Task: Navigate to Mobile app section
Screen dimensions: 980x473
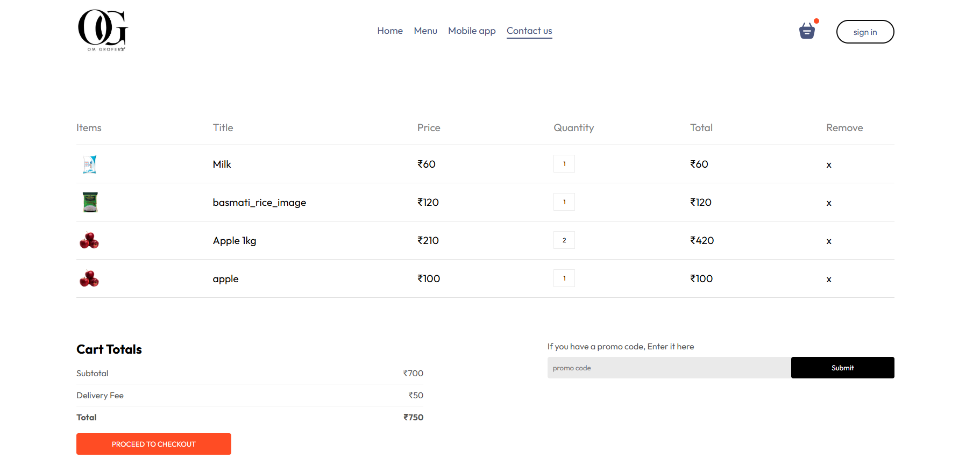Action: click(x=472, y=31)
